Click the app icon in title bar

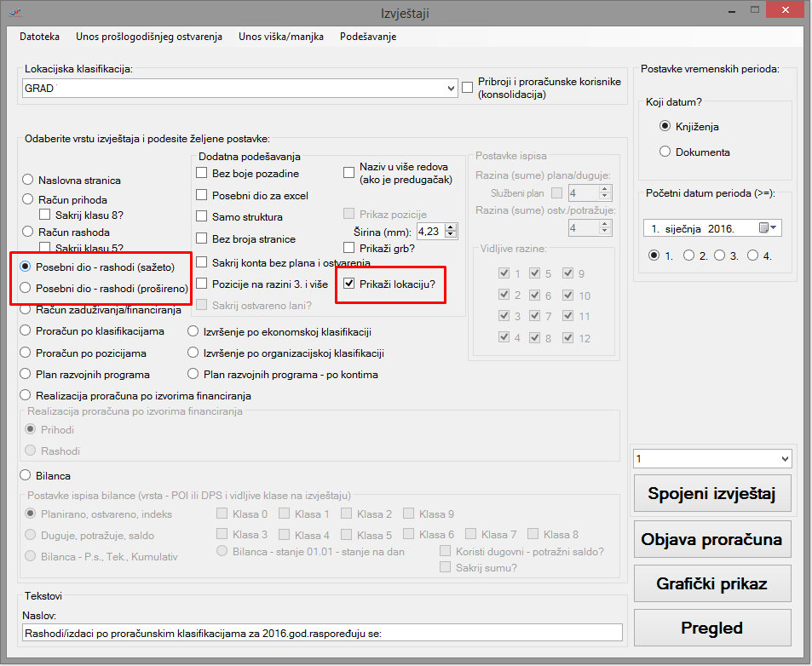pos(14,12)
